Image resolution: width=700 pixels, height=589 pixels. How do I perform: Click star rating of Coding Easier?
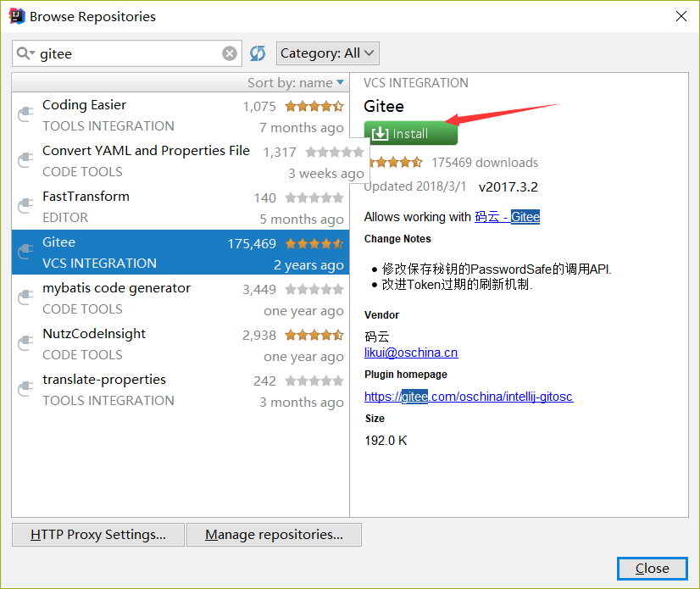314,106
